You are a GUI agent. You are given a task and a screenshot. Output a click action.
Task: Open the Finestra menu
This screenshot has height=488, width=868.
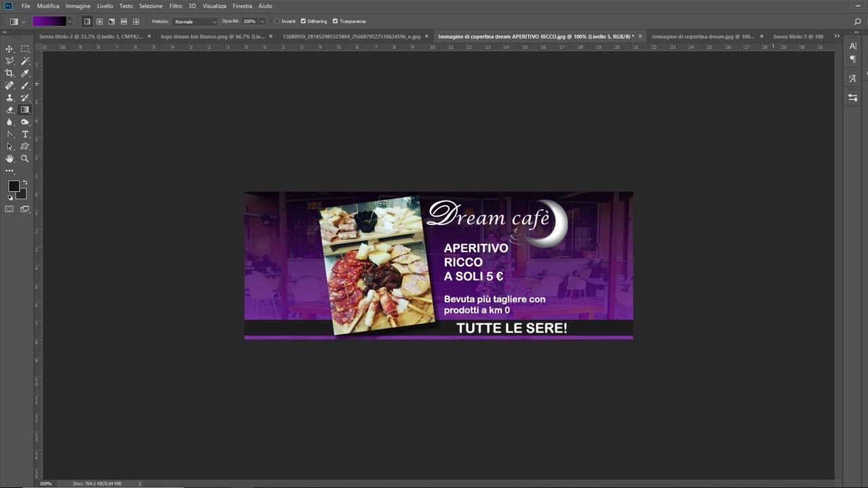(242, 5)
